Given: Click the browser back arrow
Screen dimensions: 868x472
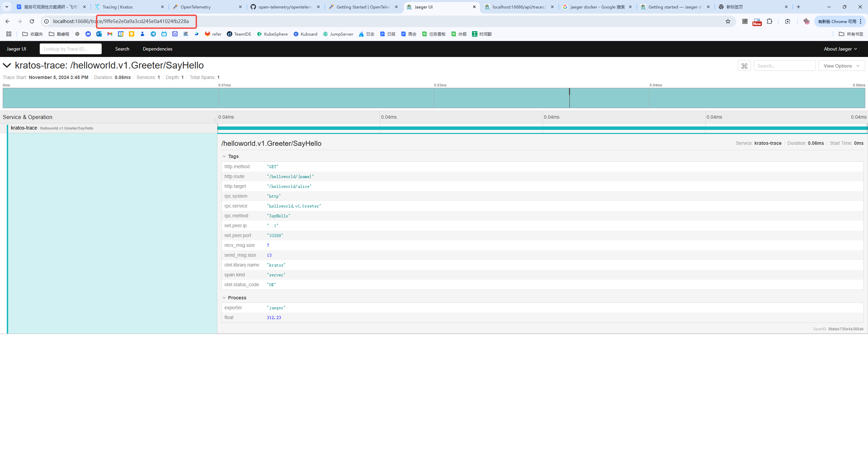Looking at the screenshot, I should [7, 21].
